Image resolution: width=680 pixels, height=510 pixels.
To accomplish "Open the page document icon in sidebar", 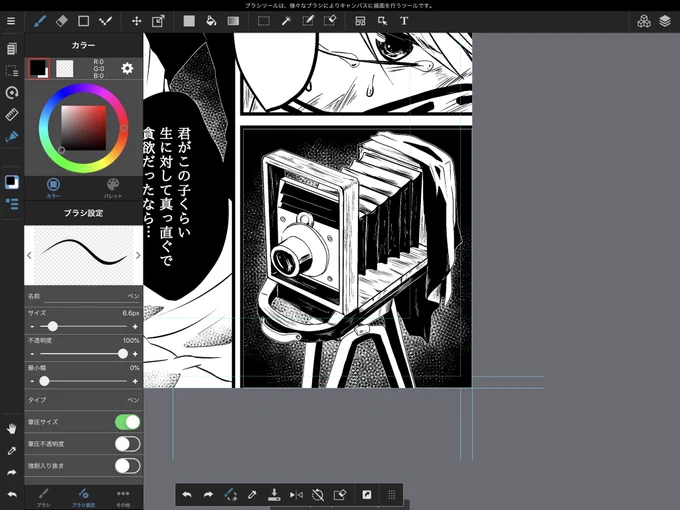I will [12, 49].
